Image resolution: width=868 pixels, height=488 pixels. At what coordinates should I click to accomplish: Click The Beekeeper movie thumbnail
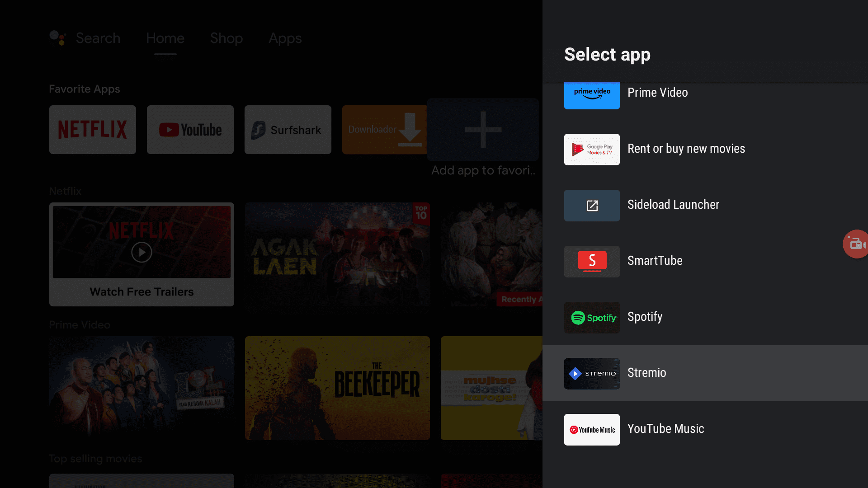pyautogui.click(x=337, y=387)
